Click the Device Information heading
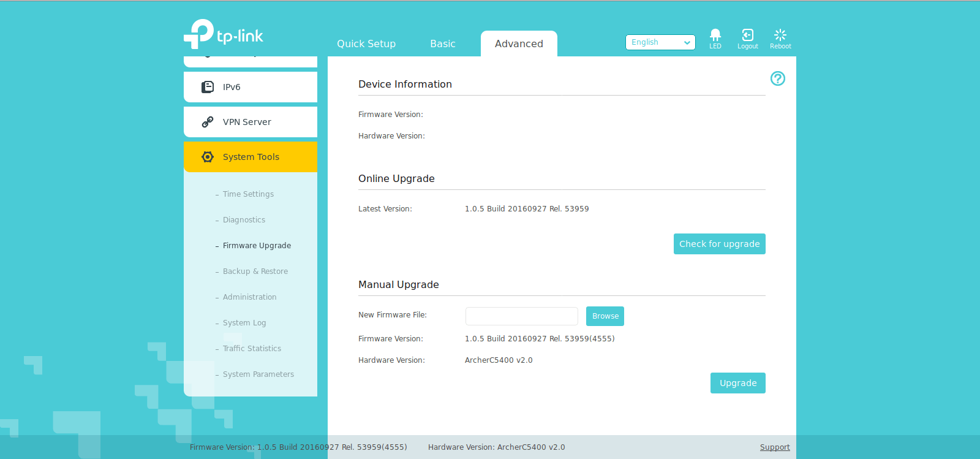 pos(405,85)
